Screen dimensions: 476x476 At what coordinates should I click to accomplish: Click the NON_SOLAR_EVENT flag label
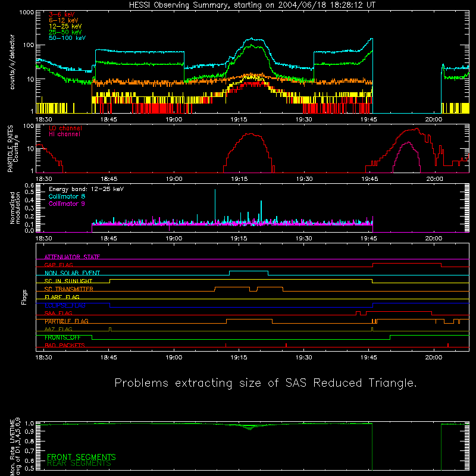tap(72, 273)
